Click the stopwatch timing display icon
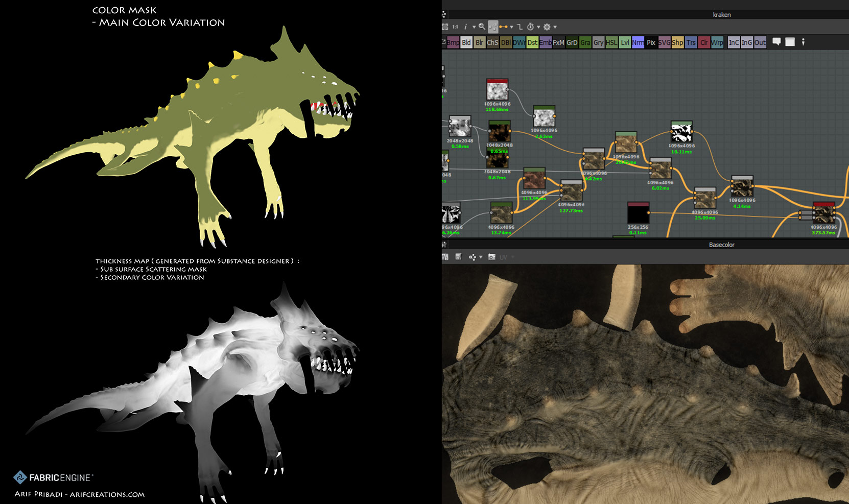Screen dimensions: 849x504 530,27
